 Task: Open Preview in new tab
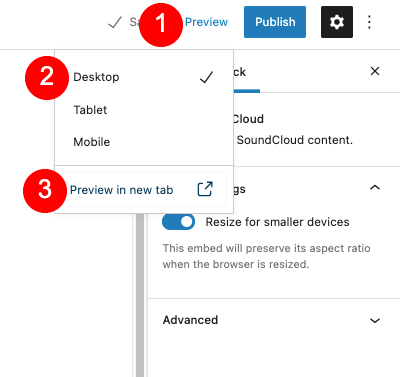[144, 190]
